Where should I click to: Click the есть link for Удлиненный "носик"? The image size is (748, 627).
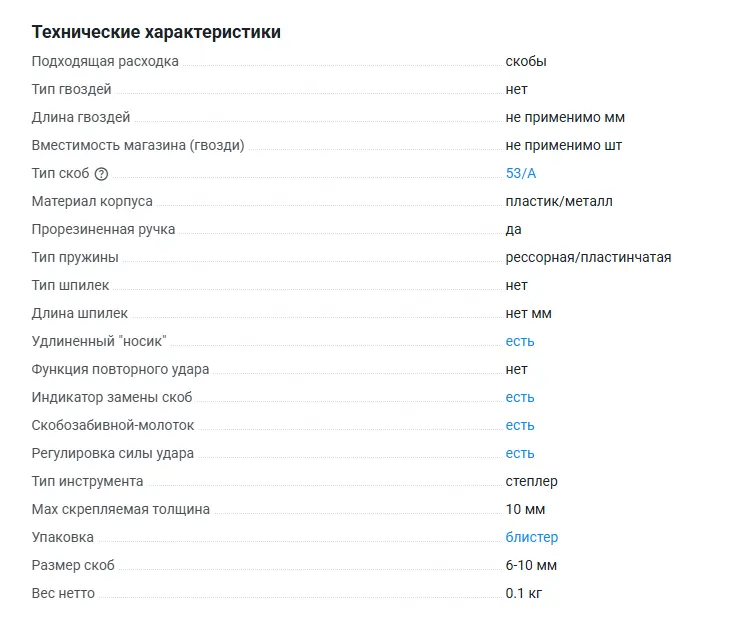click(520, 341)
